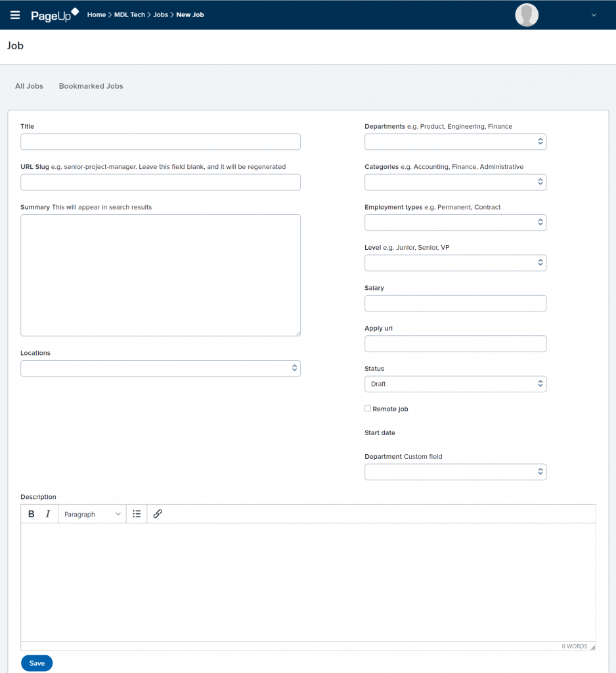616x673 pixels.
Task: Open the Employment types dropdown
Action: [x=455, y=222]
